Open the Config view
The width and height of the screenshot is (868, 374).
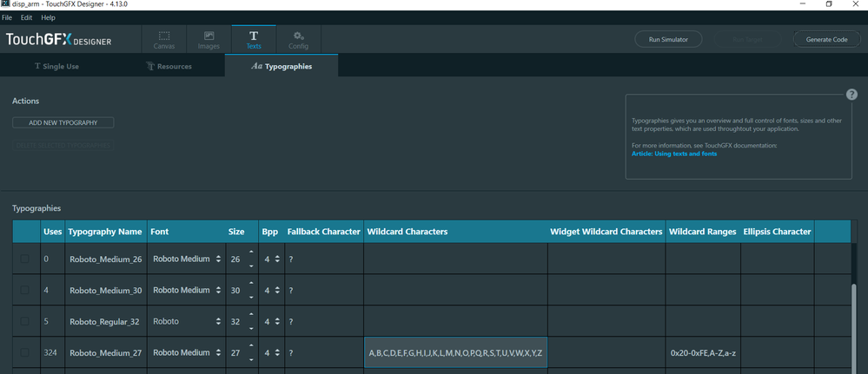pyautogui.click(x=298, y=40)
